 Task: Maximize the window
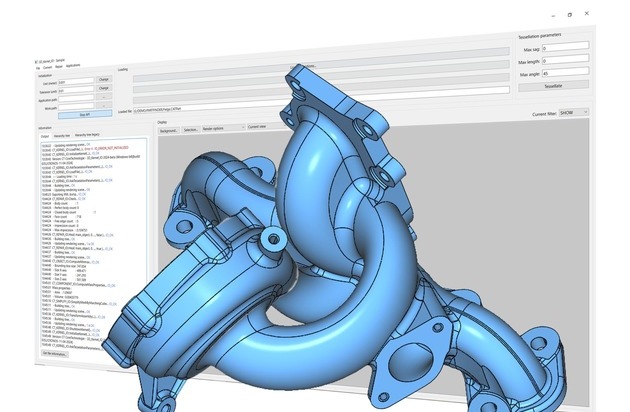point(570,15)
